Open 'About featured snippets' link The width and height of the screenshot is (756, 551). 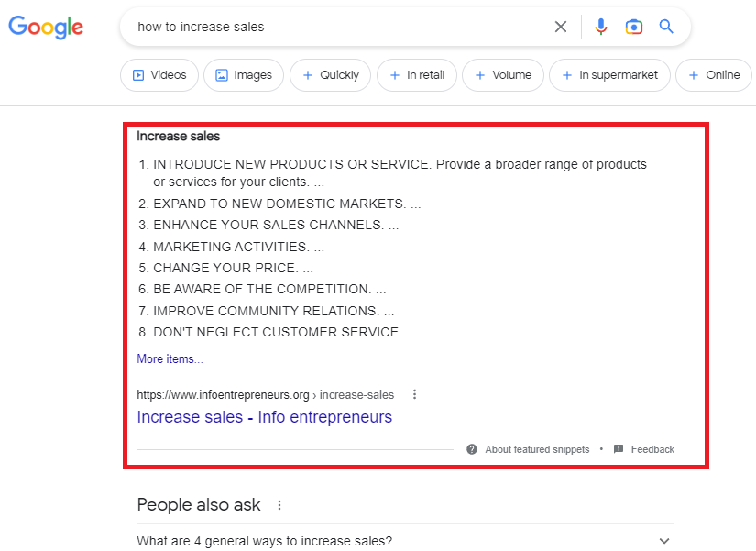pyautogui.click(x=537, y=449)
